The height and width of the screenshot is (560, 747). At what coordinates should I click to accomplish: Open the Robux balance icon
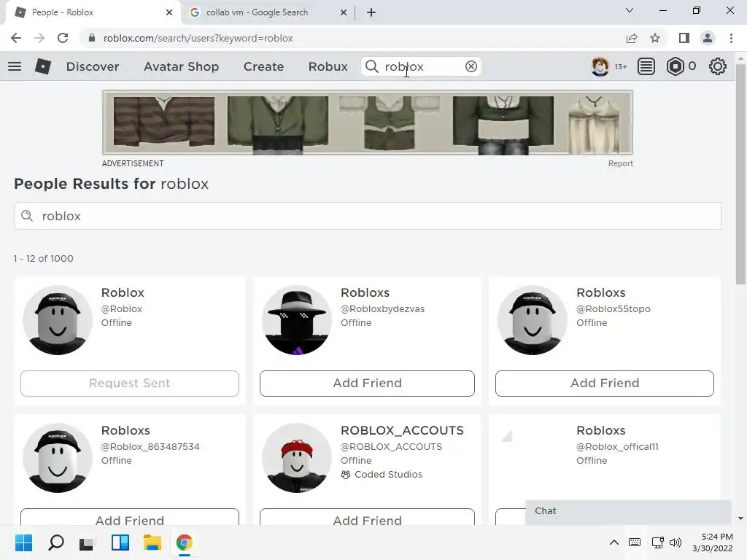click(x=675, y=66)
